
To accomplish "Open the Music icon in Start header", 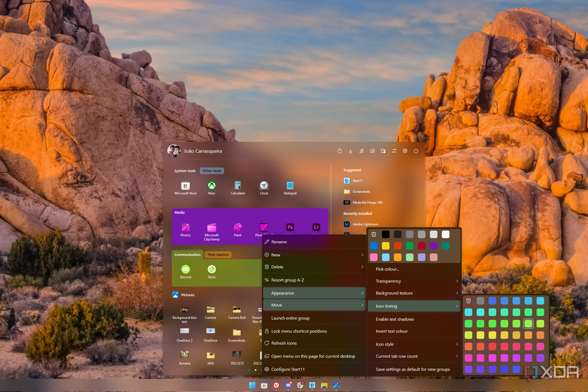I will [361, 151].
